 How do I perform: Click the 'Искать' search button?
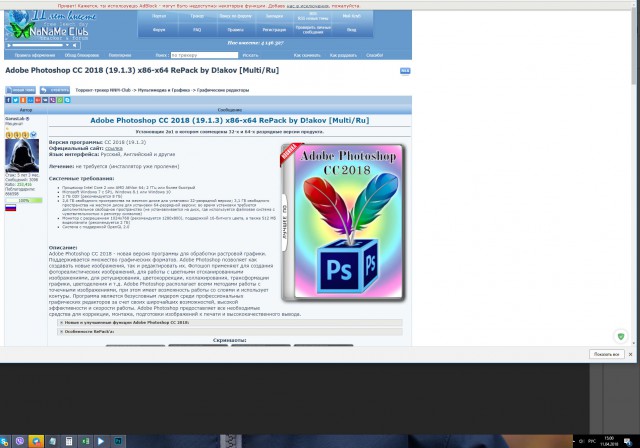click(250, 55)
